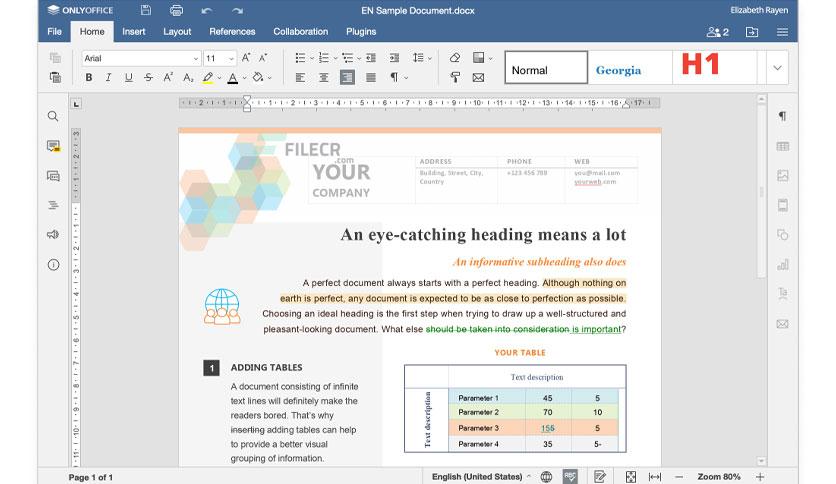Open Table settings in right sidebar

(782, 146)
